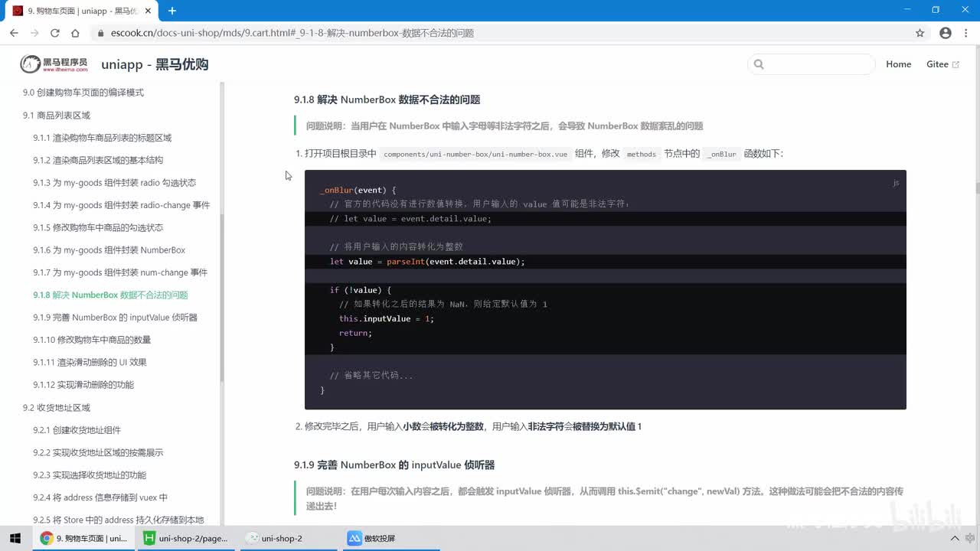
Task: Open sidebar item 9.0 创建购物车页面的编译模式
Action: (x=83, y=93)
